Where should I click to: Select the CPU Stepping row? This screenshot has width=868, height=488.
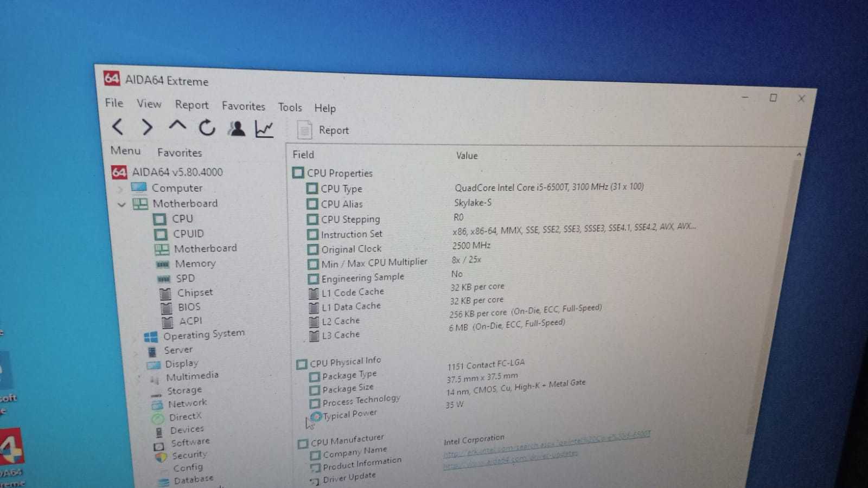[x=350, y=220]
